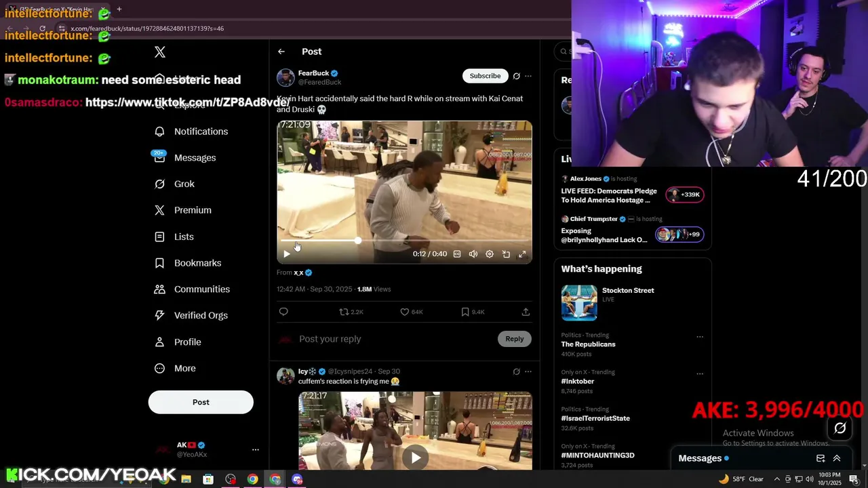Open Bookmarks in sidebar
The image size is (868, 488).
click(x=188, y=263)
